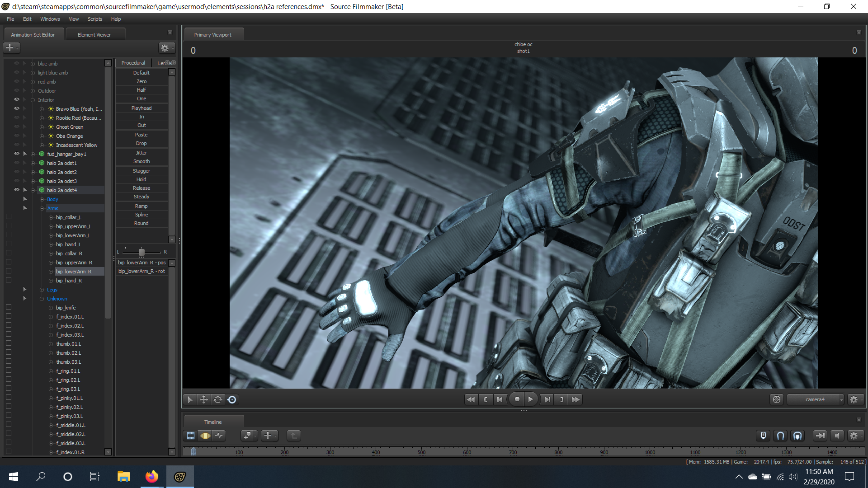Open viewport settings gear
The width and height of the screenshot is (868, 488).
click(854, 399)
